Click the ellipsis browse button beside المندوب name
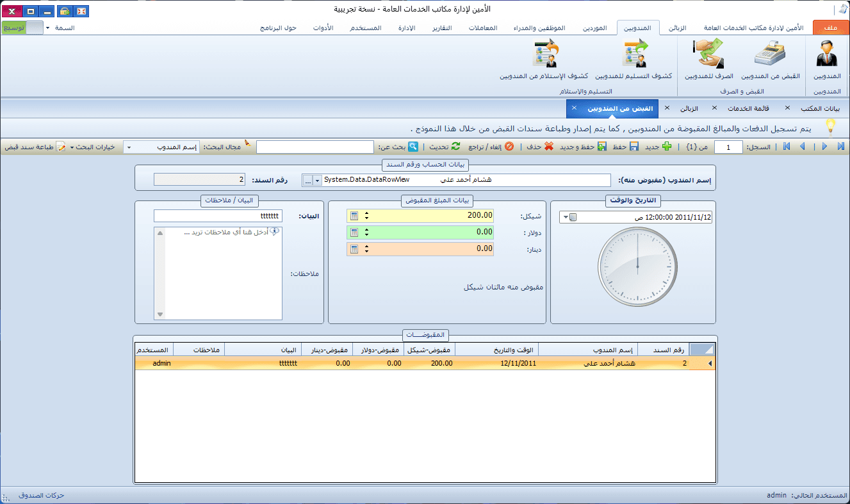The height and width of the screenshot is (504, 850). coord(307,181)
